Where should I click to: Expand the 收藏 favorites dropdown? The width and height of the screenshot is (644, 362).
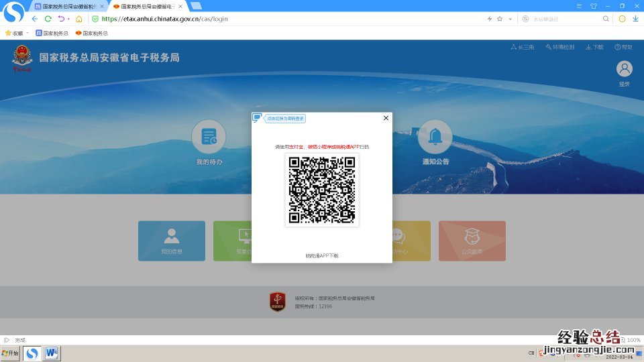coord(28,33)
